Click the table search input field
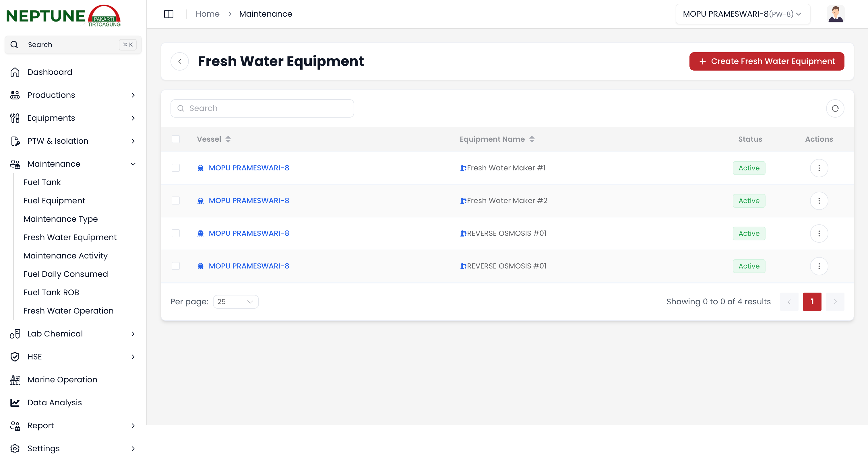 point(262,108)
